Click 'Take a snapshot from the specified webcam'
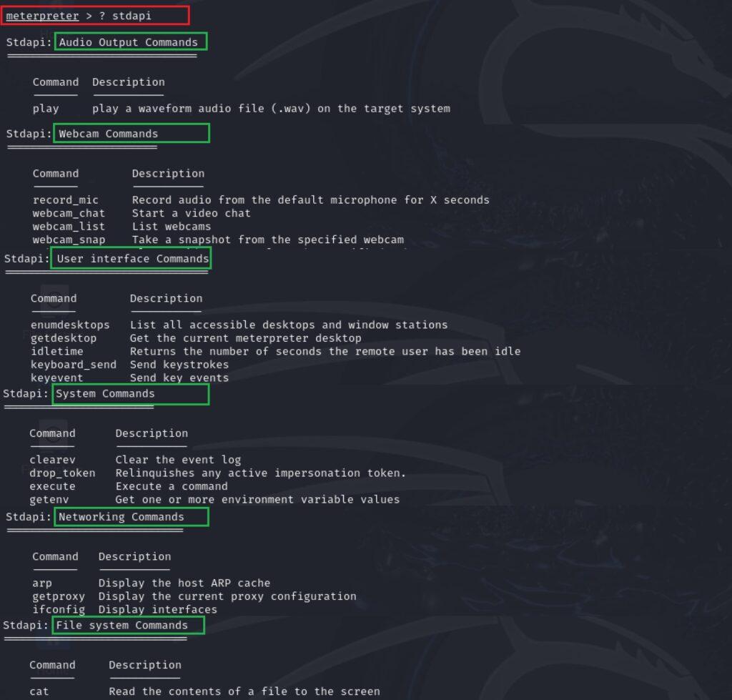Image resolution: width=732 pixels, height=700 pixels. [x=268, y=240]
